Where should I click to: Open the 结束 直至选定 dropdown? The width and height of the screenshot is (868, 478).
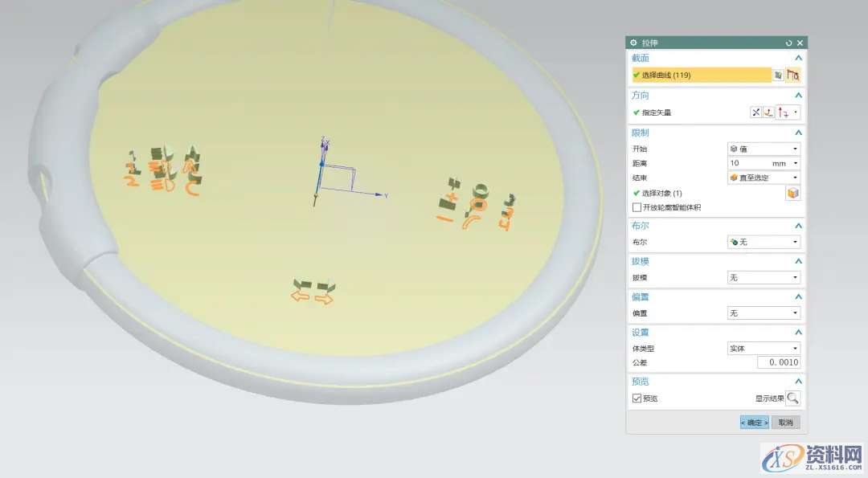point(764,178)
